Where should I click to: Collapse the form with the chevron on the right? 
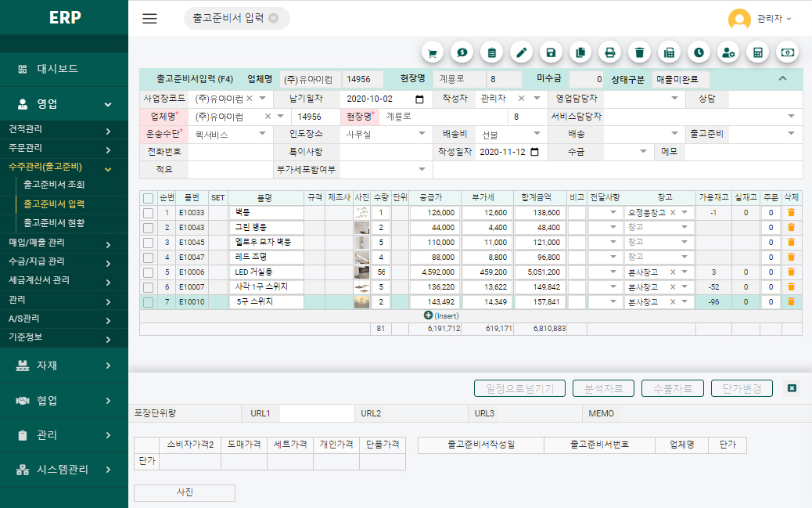click(782, 79)
